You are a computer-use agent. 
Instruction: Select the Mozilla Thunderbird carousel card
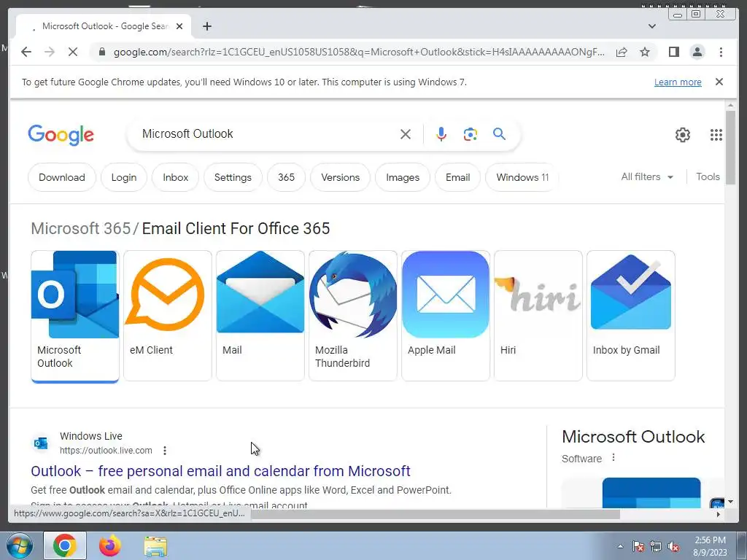point(352,316)
